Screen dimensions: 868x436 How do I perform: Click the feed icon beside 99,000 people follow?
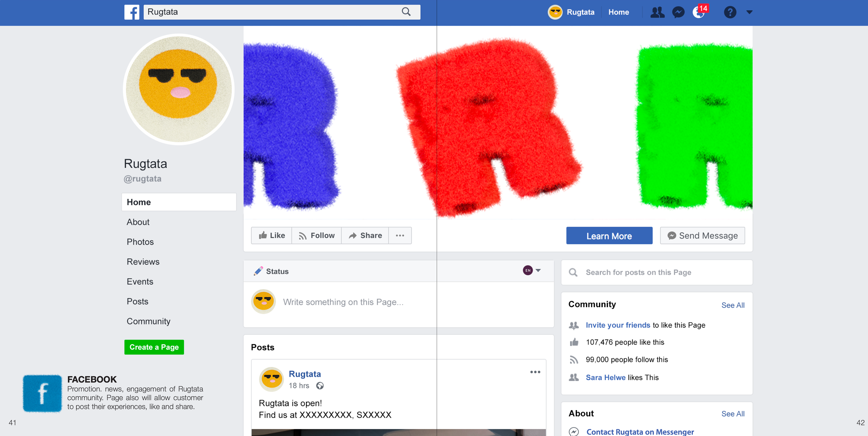click(574, 360)
